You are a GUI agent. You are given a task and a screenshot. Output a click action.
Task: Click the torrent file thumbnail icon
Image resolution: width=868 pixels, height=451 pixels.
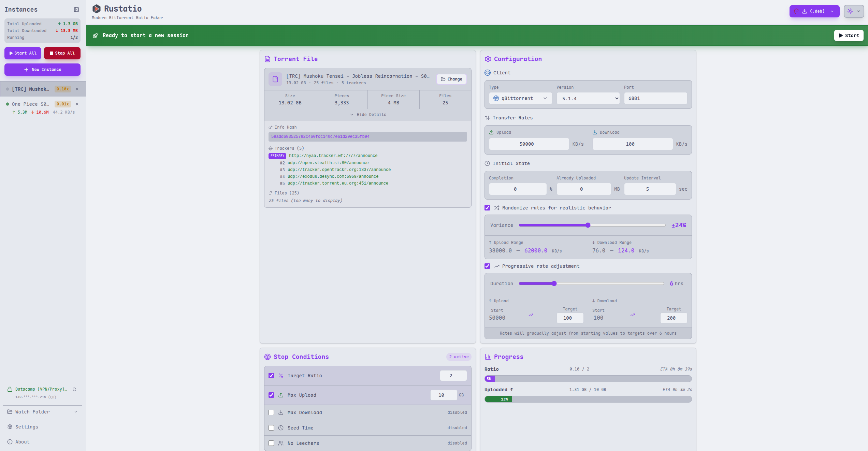pos(275,79)
